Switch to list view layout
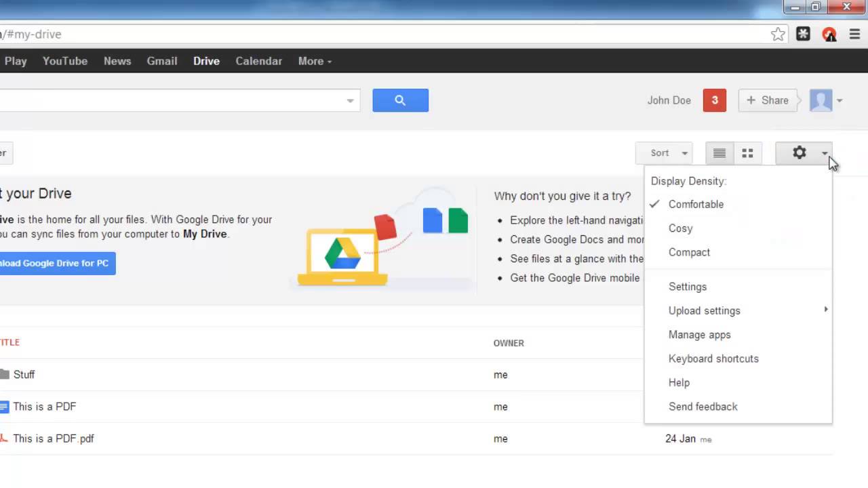This screenshot has height=488, width=868. [719, 153]
